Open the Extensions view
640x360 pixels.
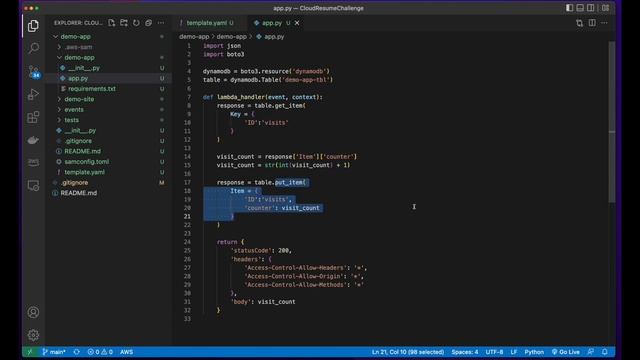[x=33, y=118]
